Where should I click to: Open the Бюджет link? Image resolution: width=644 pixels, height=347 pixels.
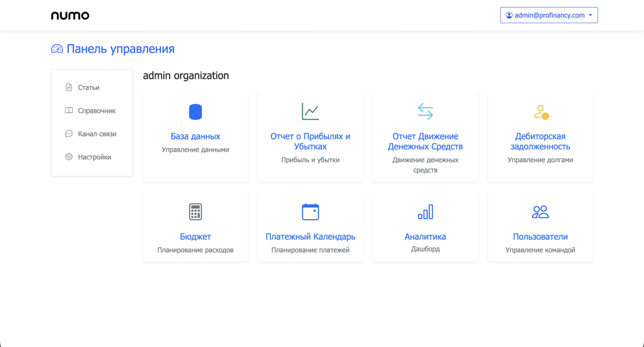click(x=195, y=236)
